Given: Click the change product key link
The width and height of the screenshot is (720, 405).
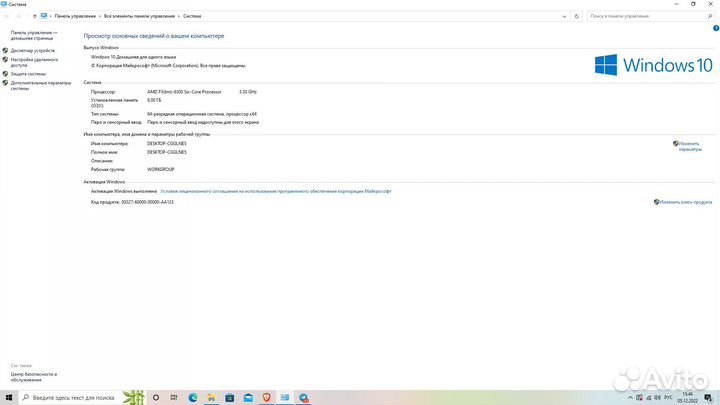Looking at the screenshot, I should tap(685, 202).
